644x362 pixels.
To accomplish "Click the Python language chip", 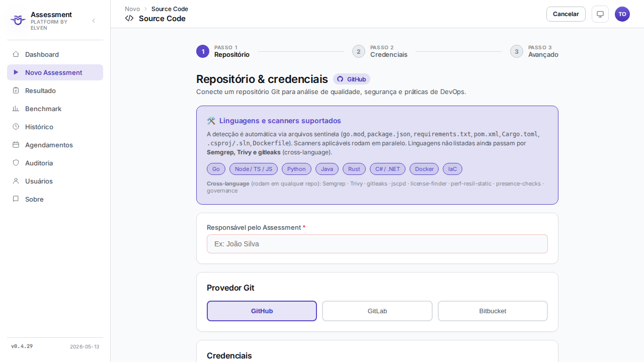I will coord(297,169).
